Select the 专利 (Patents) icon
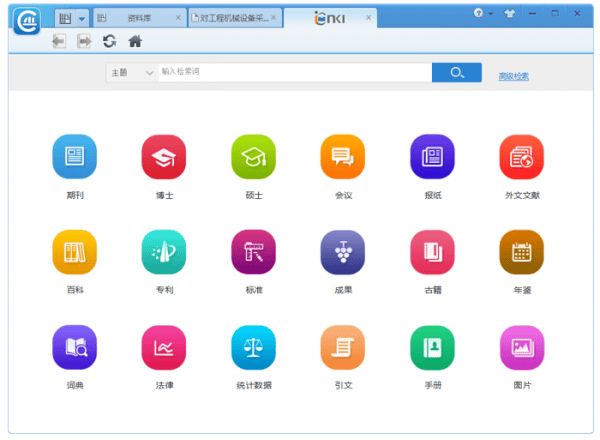Viewport: 600px width, 440px height. click(x=163, y=252)
